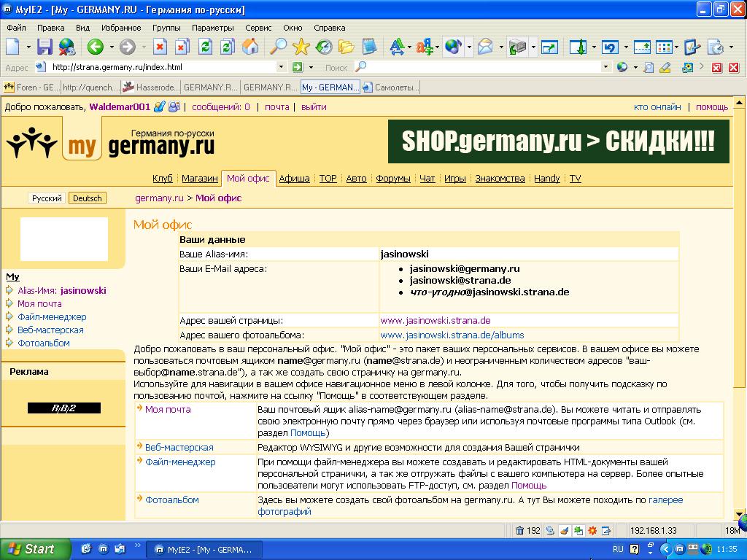Image resolution: width=747 pixels, height=560 pixels.
Task: Click the Stop page loading icon
Action: 160,47
